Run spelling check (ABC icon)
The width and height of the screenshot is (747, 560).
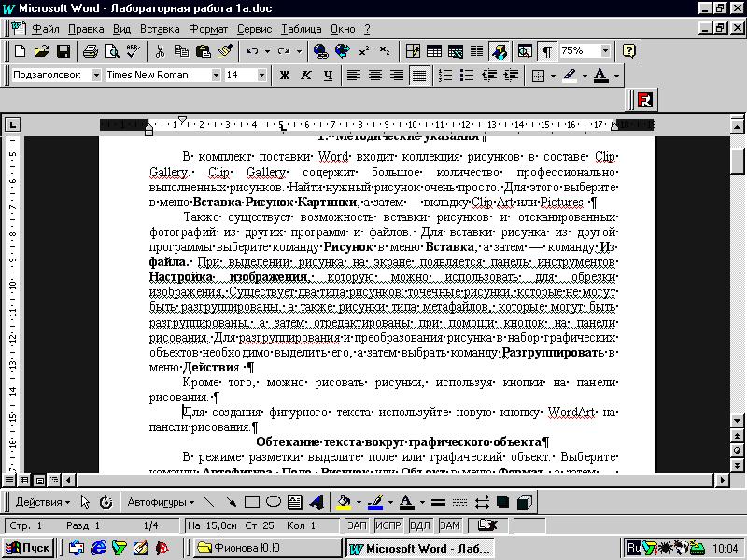tap(133, 51)
